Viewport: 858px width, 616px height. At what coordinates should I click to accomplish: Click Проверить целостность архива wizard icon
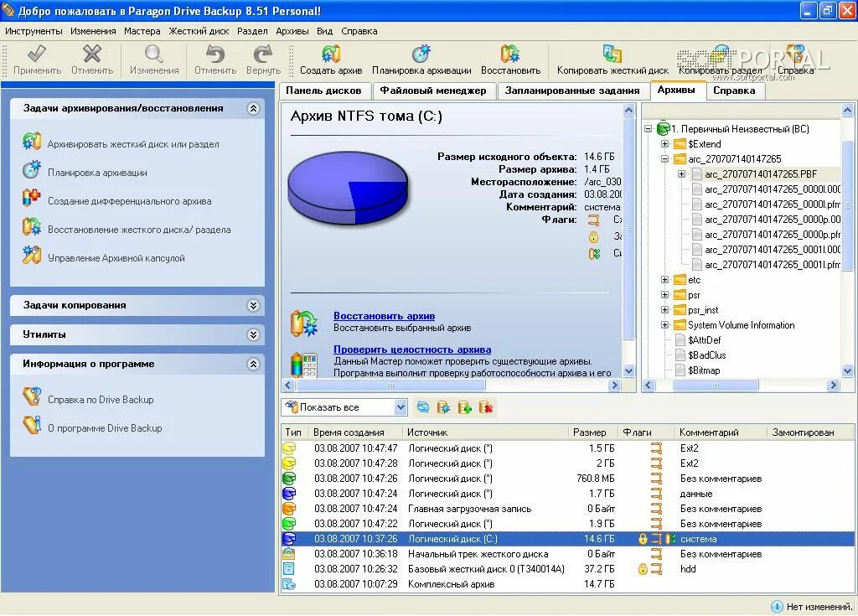(x=303, y=364)
